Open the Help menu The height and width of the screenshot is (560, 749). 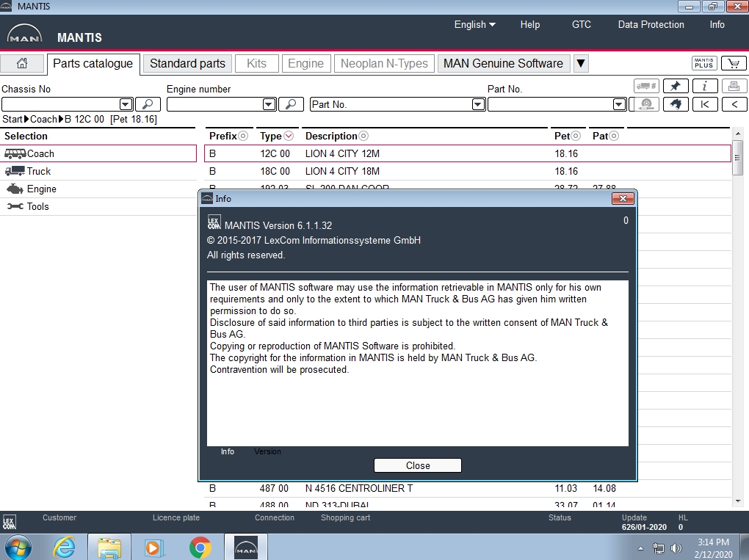click(x=530, y=24)
